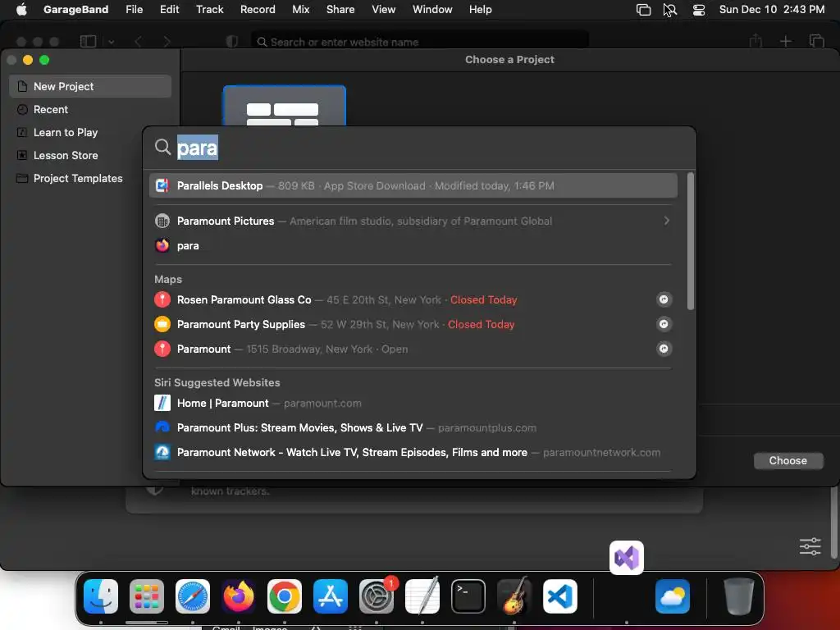Viewport: 840px width, 630px height.
Task: Open Safari from the Dock
Action: [192, 596]
